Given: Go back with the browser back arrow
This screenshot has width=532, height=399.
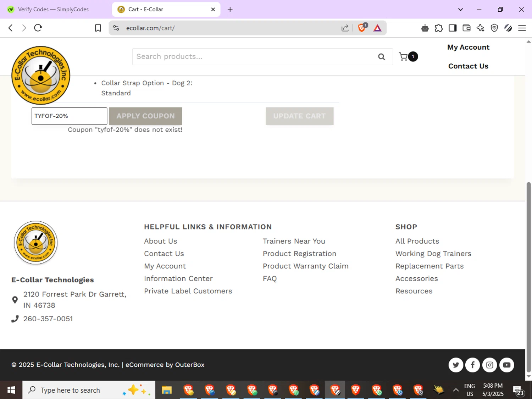Looking at the screenshot, I should (11, 28).
